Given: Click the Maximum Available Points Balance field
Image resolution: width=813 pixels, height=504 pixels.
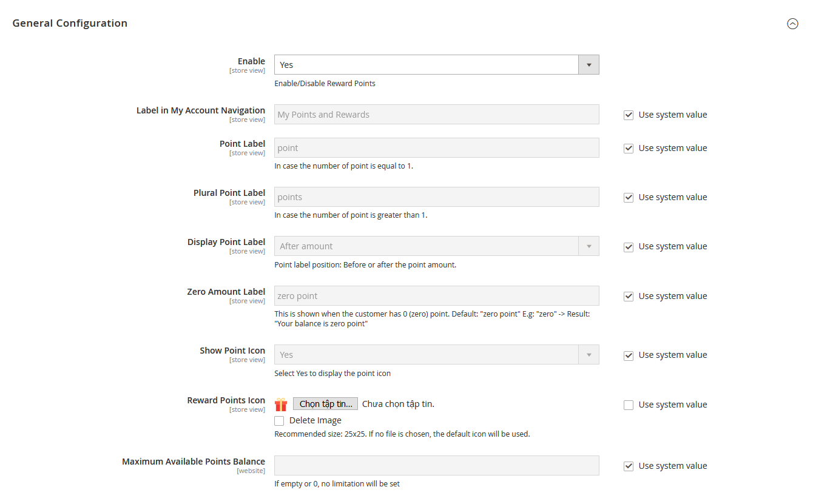Looking at the screenshot, I should coord(436,466).
